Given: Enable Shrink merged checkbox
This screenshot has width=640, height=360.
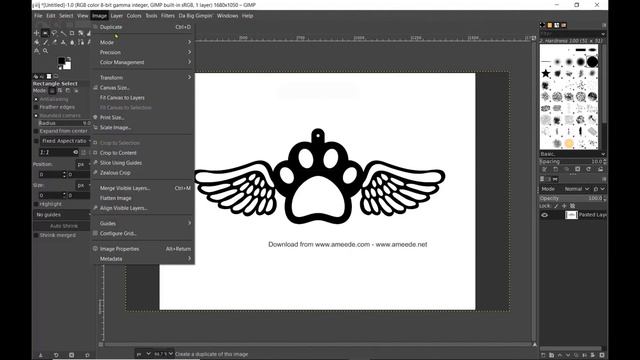Looking at the screenshot, I should coord(36,235).
